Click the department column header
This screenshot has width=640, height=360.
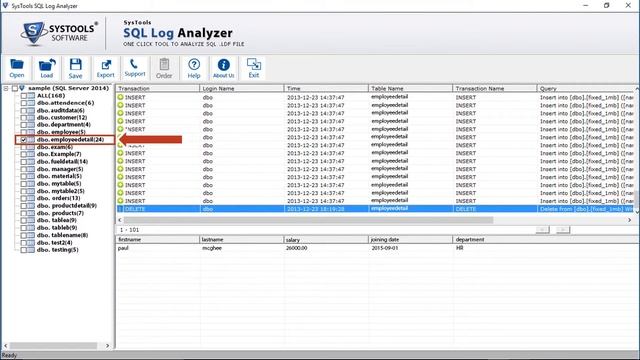point(546,240)
